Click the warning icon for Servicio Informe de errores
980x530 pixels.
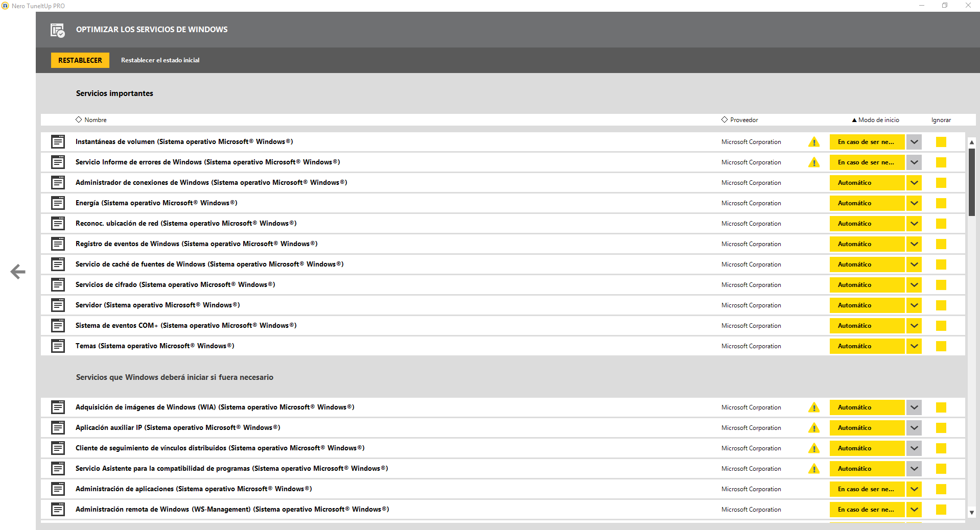tap(814, 162)
